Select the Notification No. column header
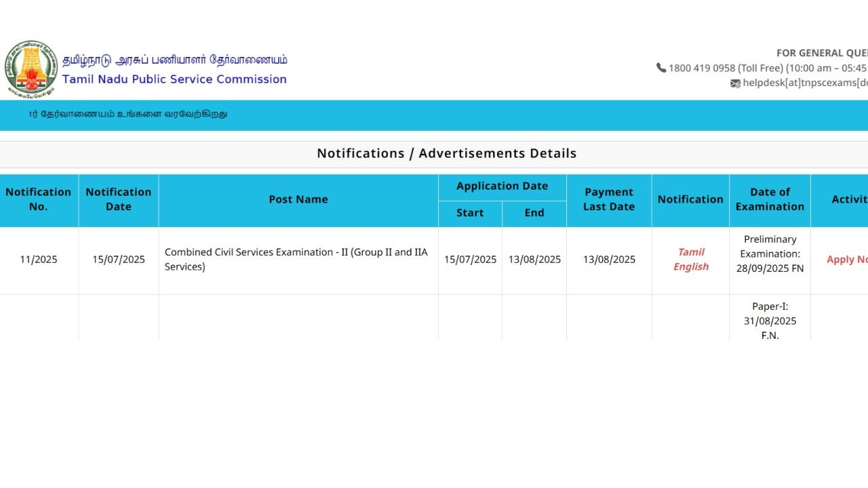The height and width of the screenshot is (488, 868). pyautogui.click(x=39, y=199)
